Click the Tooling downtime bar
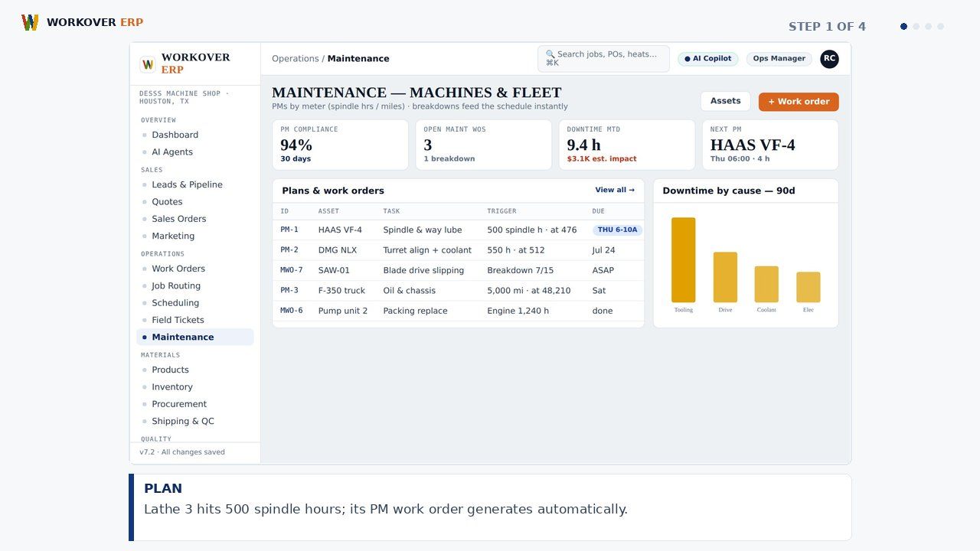 684,260
